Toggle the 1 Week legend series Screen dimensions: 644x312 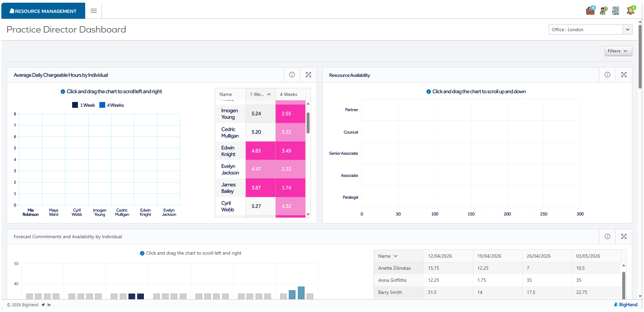coord(84,105)
